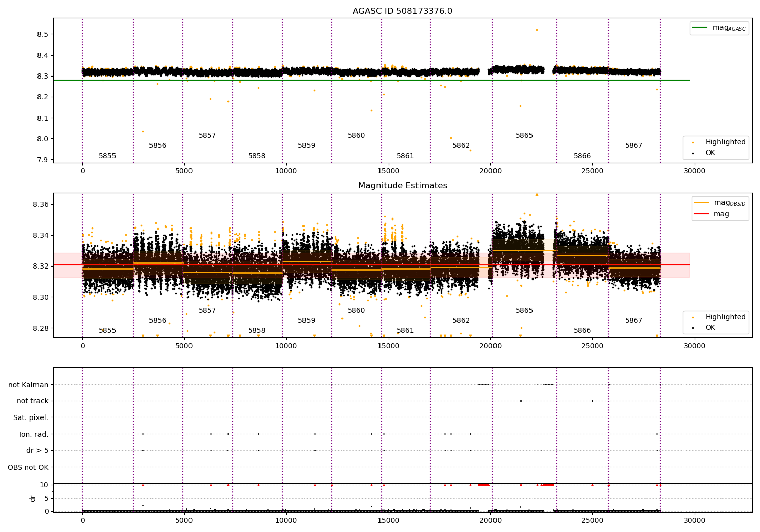Image resolution: width=760 pixels, height=532 pixels.
Task: Click OBSID label 5862 in the top plot
Action: pyautogui.click(x=461, y=146)
